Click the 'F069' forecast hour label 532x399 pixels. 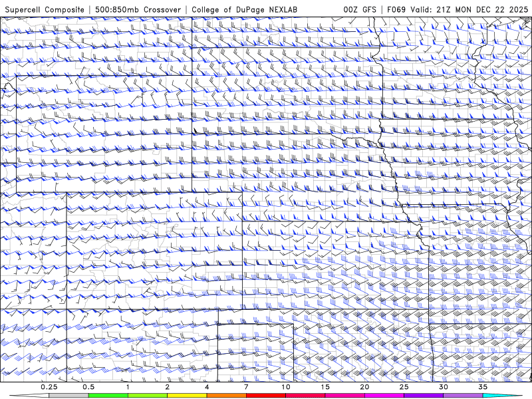point(396,9)
